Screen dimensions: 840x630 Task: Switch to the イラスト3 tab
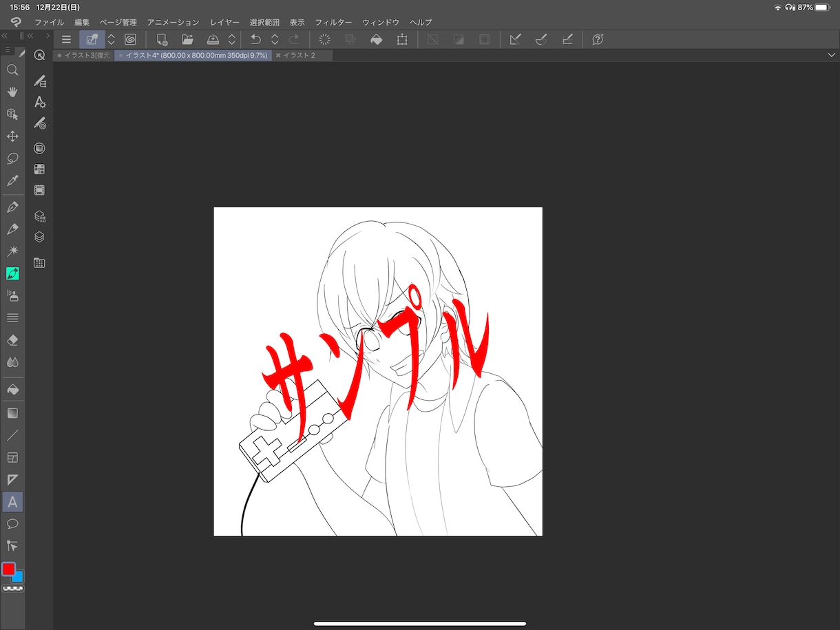[83, 55]
